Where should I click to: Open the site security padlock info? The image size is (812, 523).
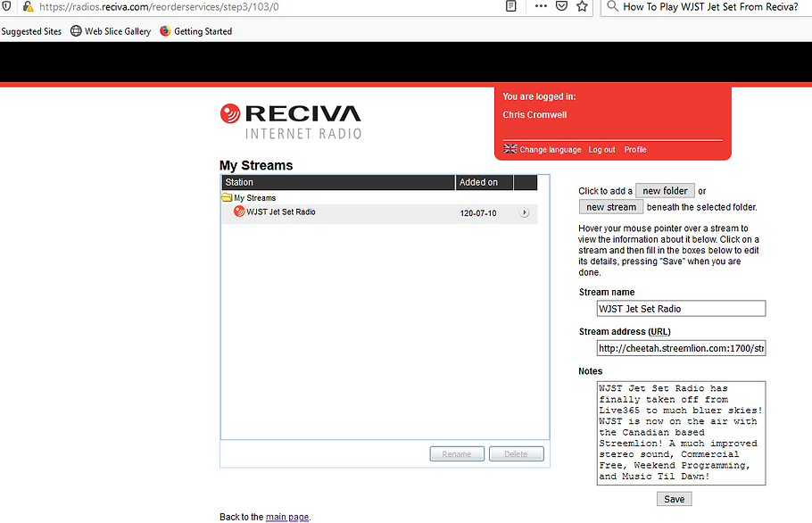pos(28,7)
